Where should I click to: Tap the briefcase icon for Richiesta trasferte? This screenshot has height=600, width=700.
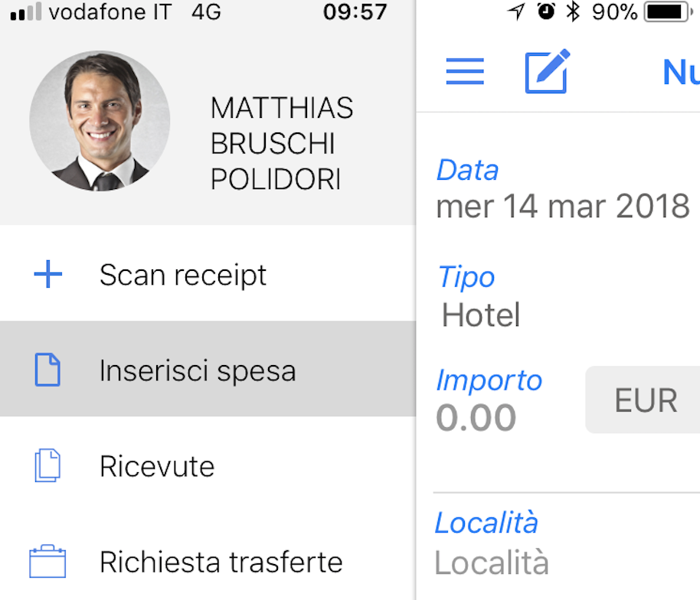(47, 562)
